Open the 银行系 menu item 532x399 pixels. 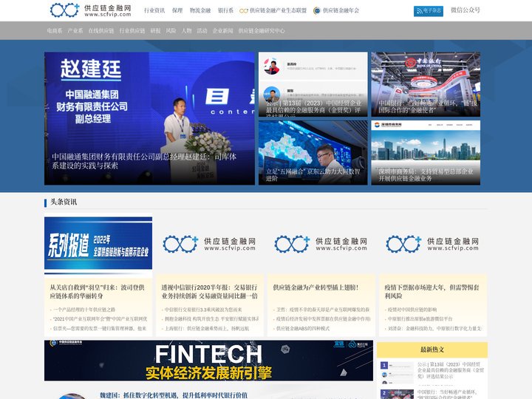pos(225,10)
